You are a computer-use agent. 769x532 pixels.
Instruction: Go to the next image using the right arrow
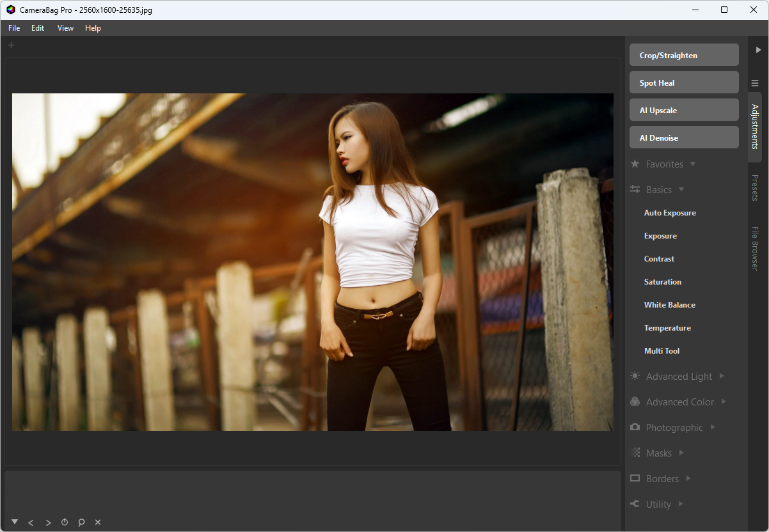point(48,522)
